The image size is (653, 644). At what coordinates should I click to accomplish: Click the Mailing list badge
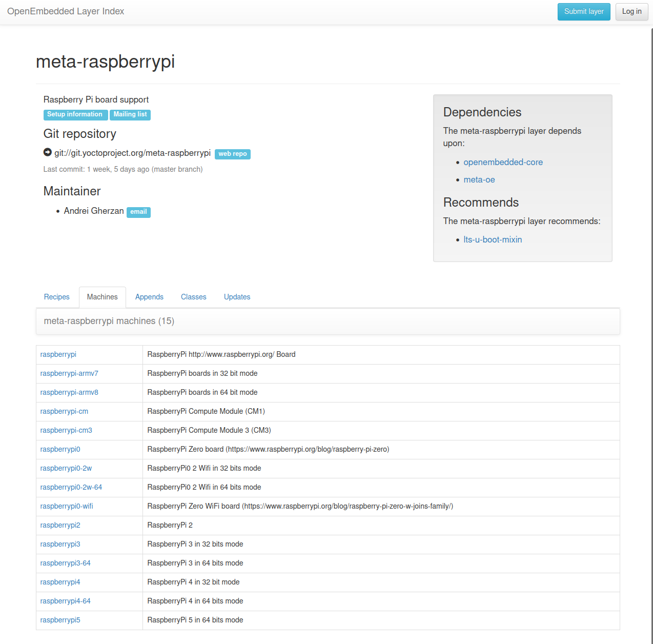pyautogui.click(x=130, y=114)
